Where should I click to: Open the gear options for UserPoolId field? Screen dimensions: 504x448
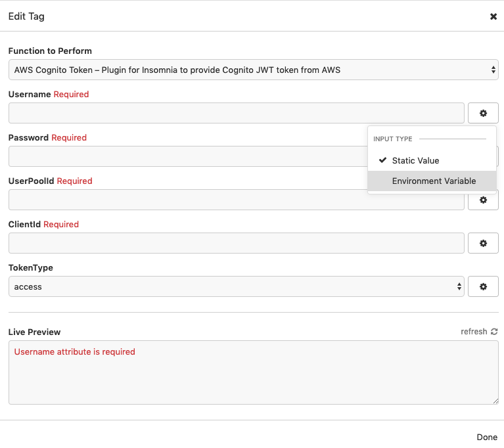(x=483, y=200)
